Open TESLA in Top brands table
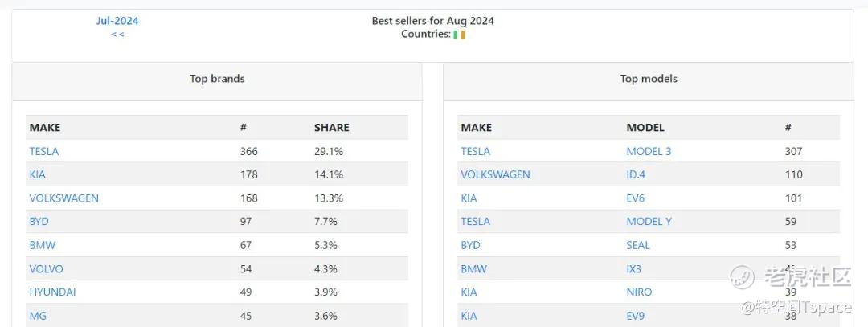 44,151
